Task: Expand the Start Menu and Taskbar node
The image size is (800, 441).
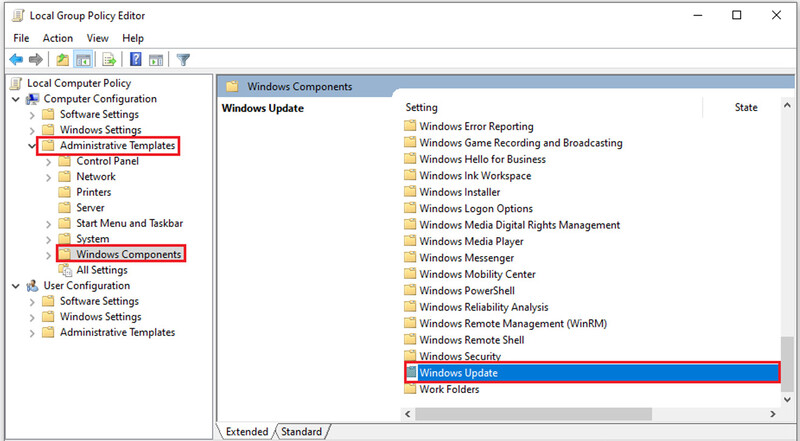Action: tap(48, 224)
